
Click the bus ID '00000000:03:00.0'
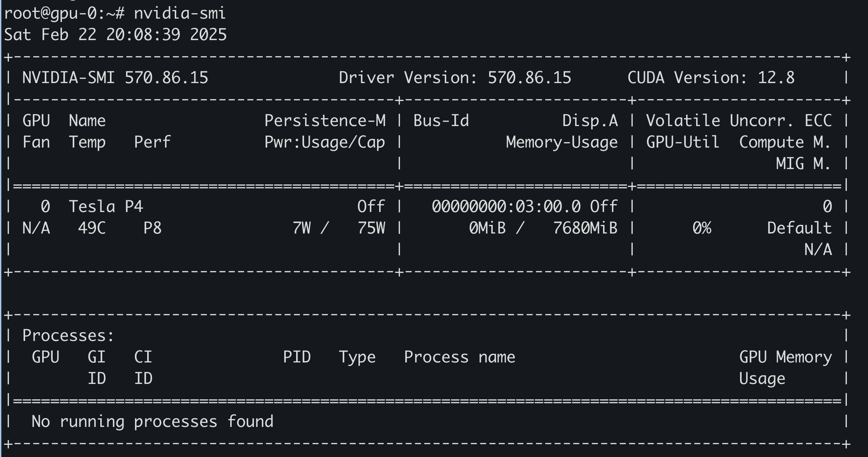coord(506,207)
